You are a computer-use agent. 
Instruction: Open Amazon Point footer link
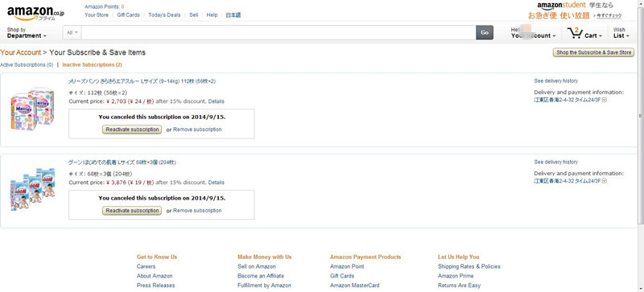coord(347,266)
